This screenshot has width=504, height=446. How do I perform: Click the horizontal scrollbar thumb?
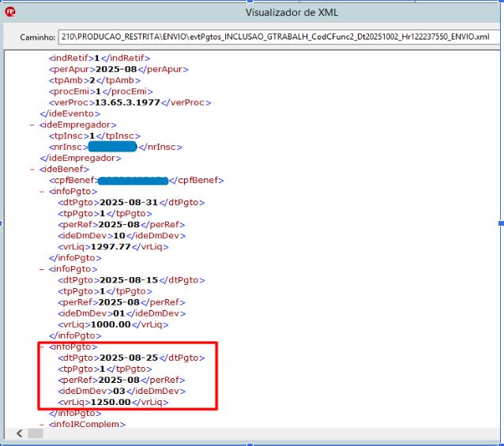click(36, 433)
